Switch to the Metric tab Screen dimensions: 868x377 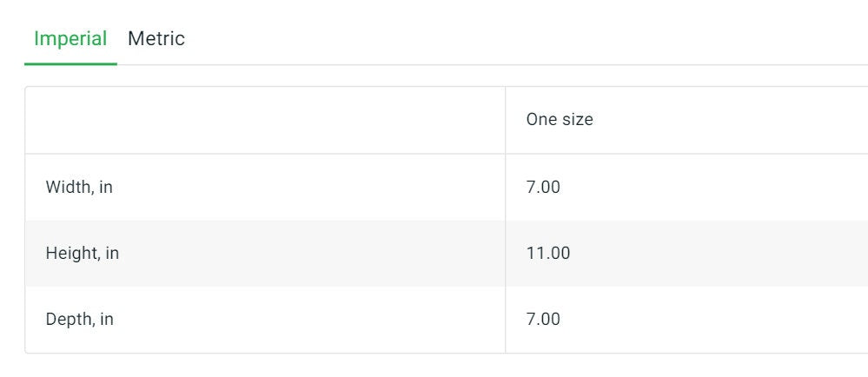156,39
